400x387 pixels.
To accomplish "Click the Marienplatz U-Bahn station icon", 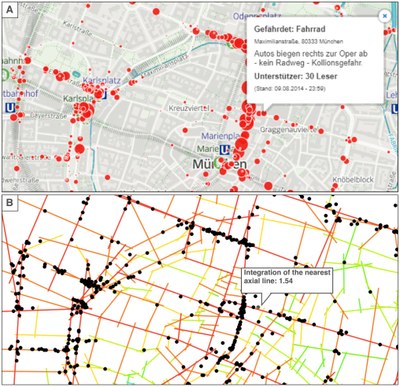I will [226, 149].
